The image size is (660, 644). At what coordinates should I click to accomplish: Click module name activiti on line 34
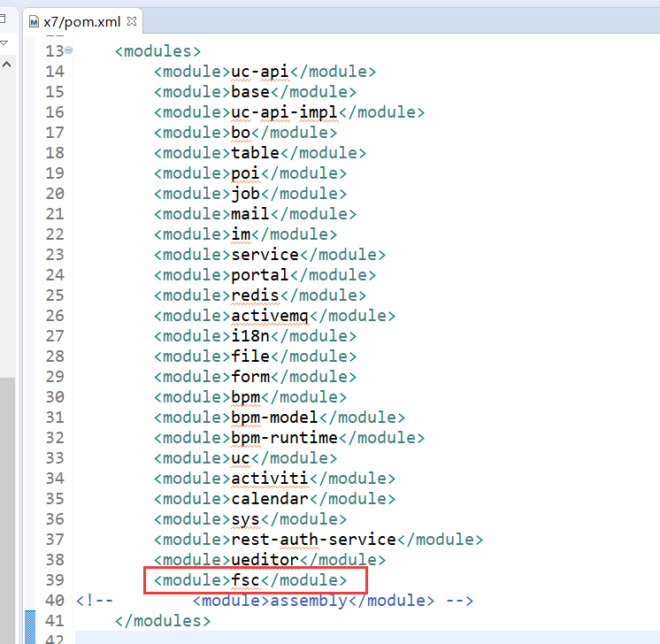point(270,479)
